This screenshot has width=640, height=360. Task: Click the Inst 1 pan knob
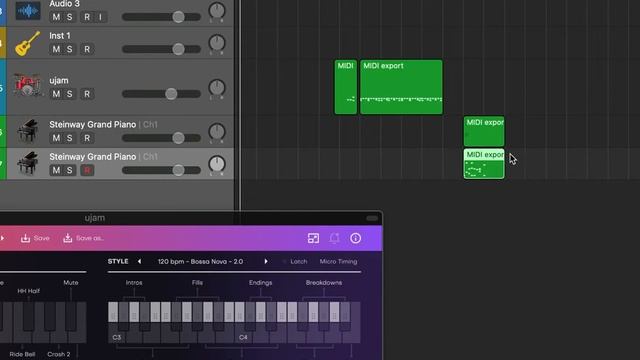click(217, 43)
